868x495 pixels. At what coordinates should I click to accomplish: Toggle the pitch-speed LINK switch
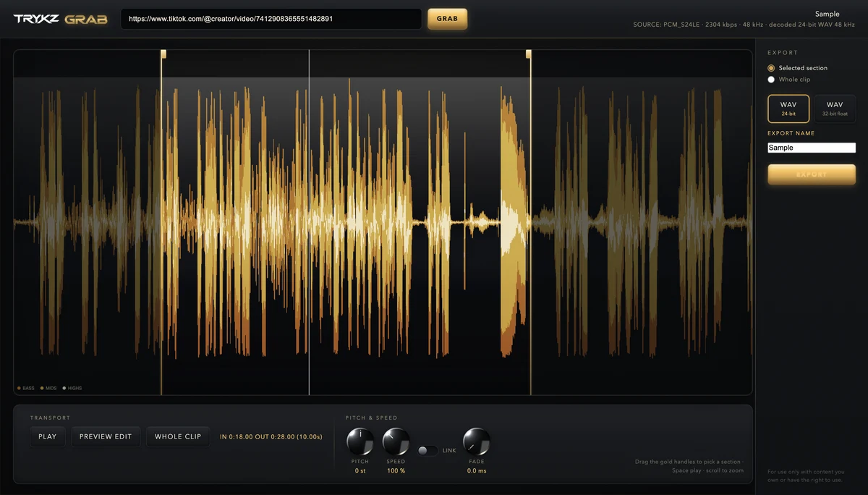pyautogui.click(x=427, y=451)
